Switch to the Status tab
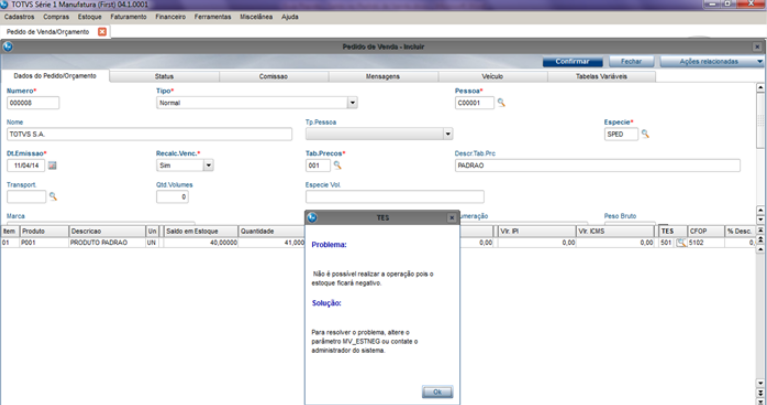Screen dimensions: 767x405 pos(164,76)
